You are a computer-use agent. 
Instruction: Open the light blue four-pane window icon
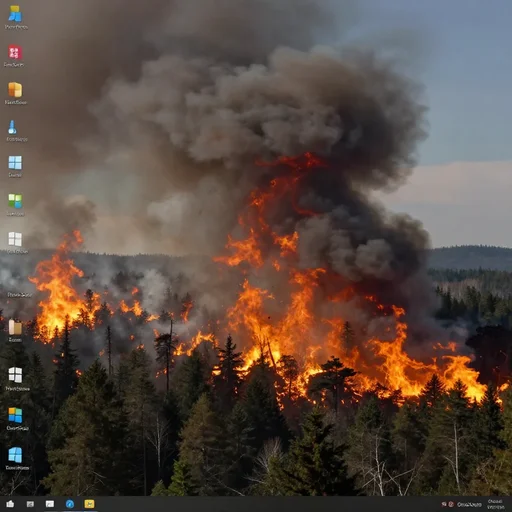[x=15, y=163]
